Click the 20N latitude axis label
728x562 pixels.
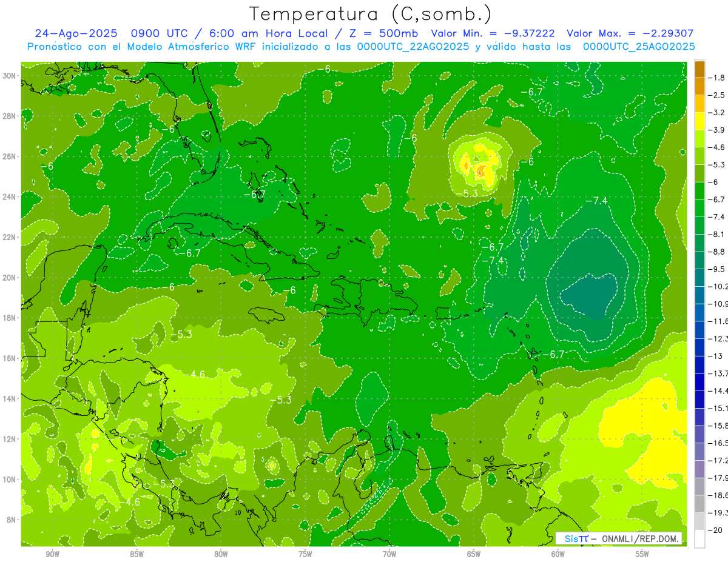point(10,277)
